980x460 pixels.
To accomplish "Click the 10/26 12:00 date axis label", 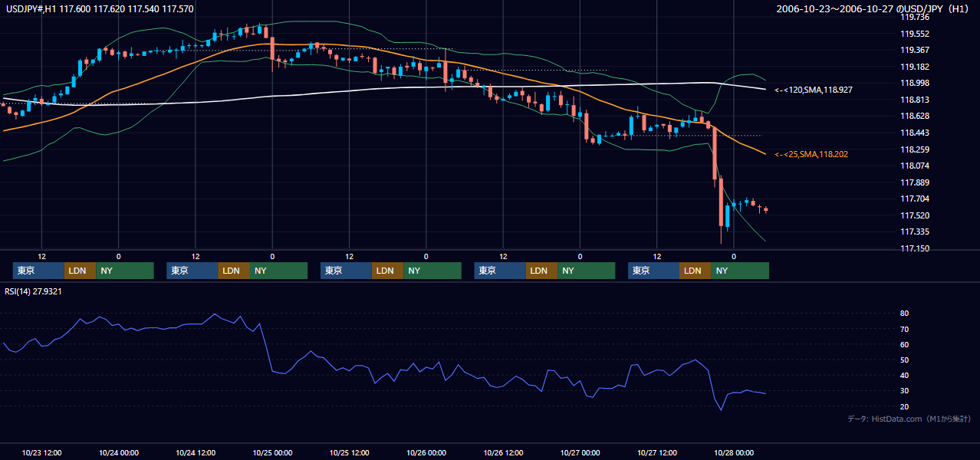I will pyautogui.click(x=503, y=452).
